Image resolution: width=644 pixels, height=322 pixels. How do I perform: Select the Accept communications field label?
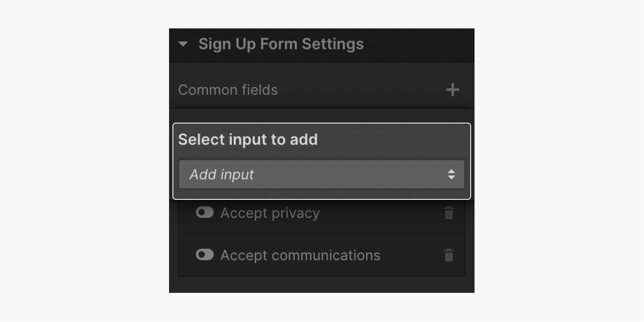pos(300,255)
